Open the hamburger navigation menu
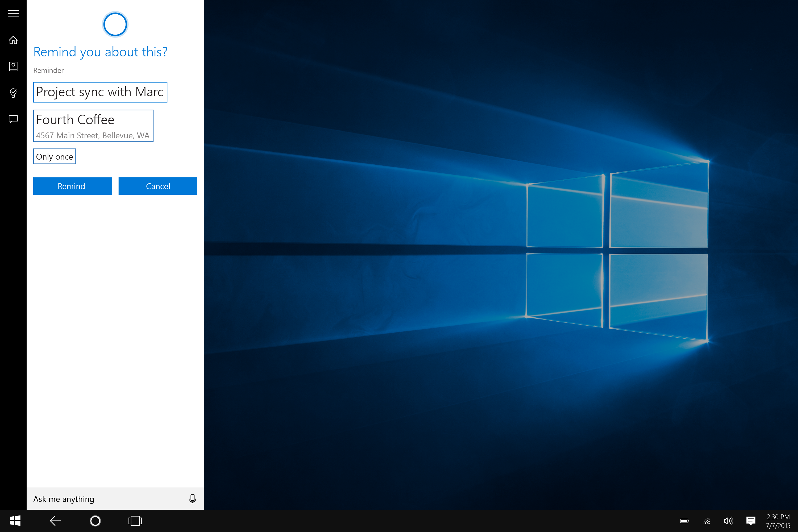 (x=13, y=13)
